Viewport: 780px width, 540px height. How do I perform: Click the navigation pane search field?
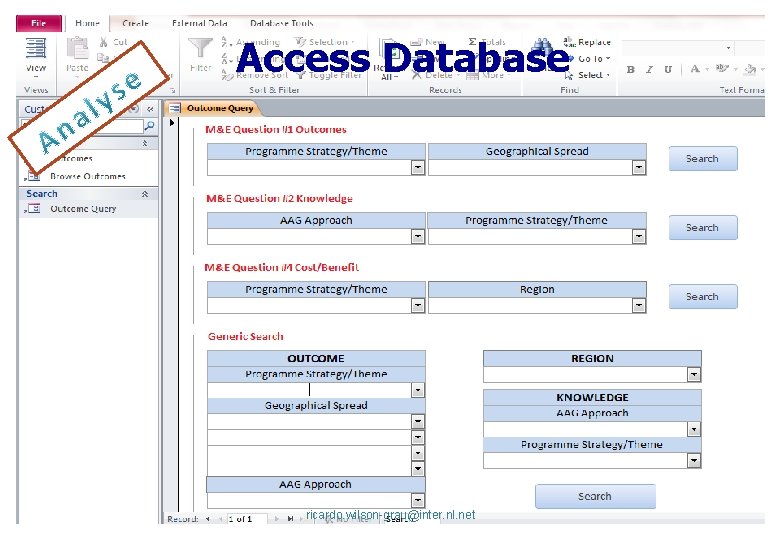tap(82, 126)
